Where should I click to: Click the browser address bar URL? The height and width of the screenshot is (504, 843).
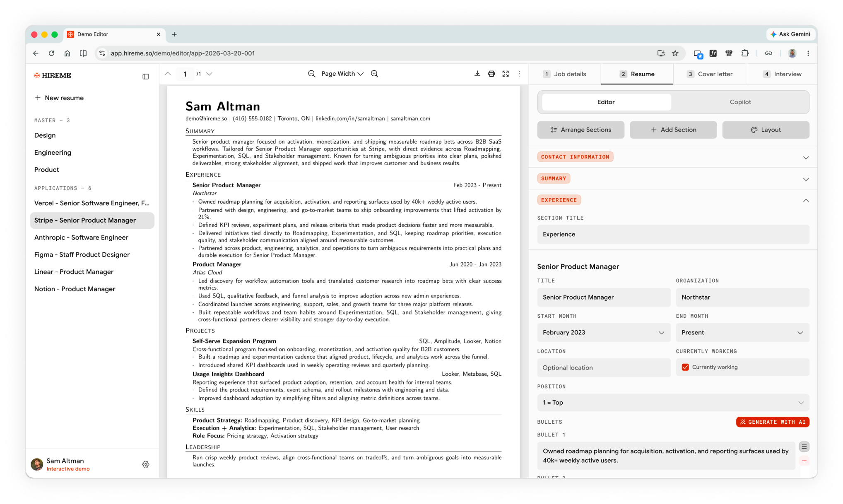pos(183,53)
